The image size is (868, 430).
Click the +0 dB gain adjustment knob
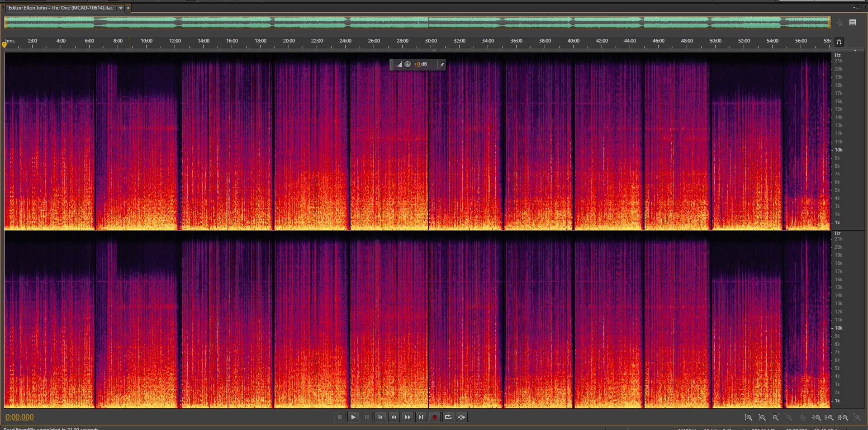tap(408, 64)
